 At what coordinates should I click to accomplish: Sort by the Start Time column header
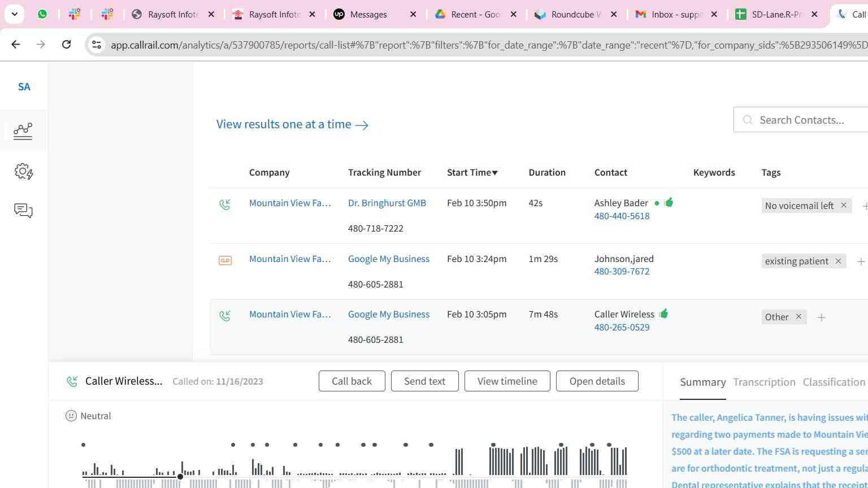click(x=472, y=172)
